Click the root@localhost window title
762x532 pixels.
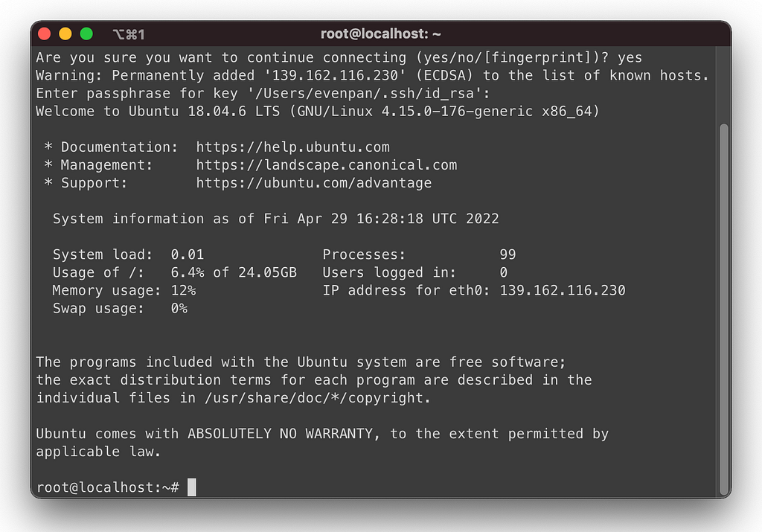[380, 33]
